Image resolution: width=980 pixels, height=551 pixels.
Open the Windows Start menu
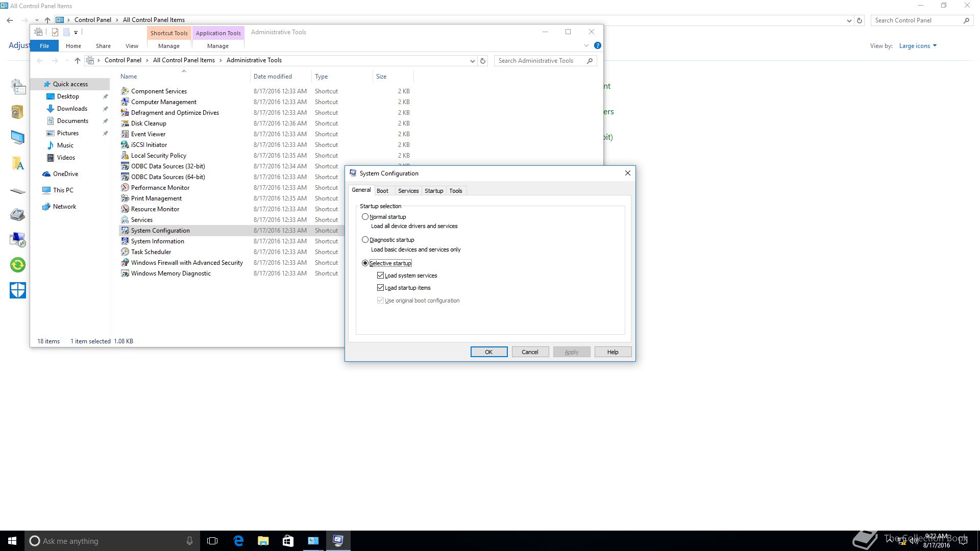[12, 541]
